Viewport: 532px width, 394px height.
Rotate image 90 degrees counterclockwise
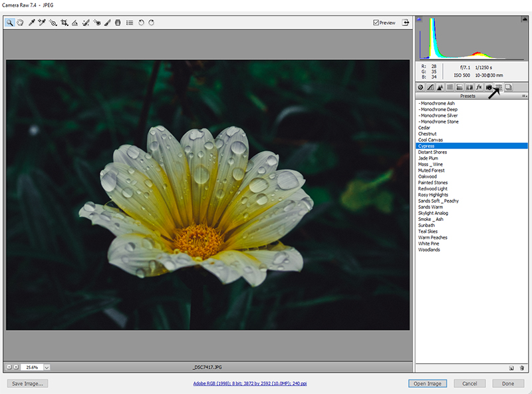click(x=141, y=23)
